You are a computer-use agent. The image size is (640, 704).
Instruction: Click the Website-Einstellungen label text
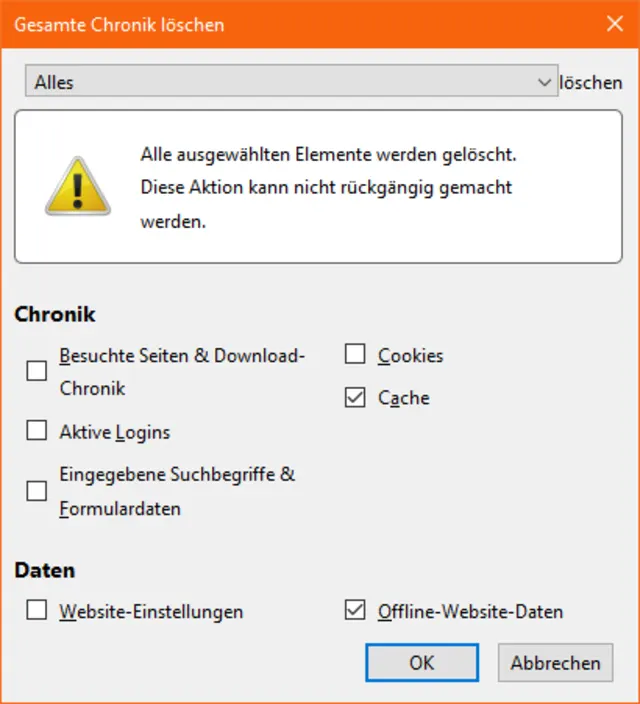coord(151,611)
